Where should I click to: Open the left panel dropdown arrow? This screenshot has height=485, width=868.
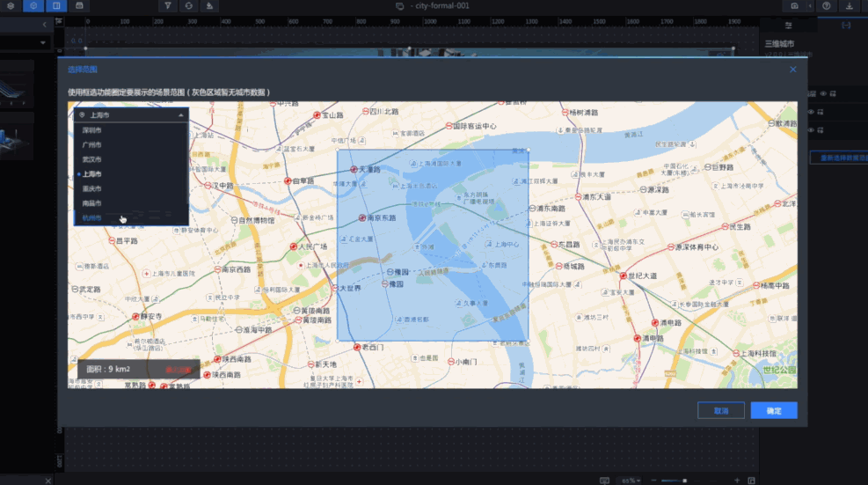pyautogui.click(x=42, y=42)
